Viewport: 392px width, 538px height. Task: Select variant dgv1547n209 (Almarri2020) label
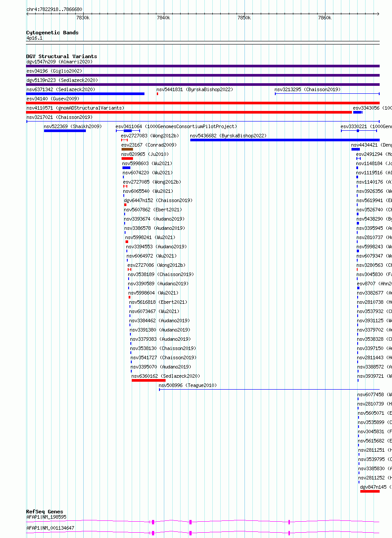[59, 62]
